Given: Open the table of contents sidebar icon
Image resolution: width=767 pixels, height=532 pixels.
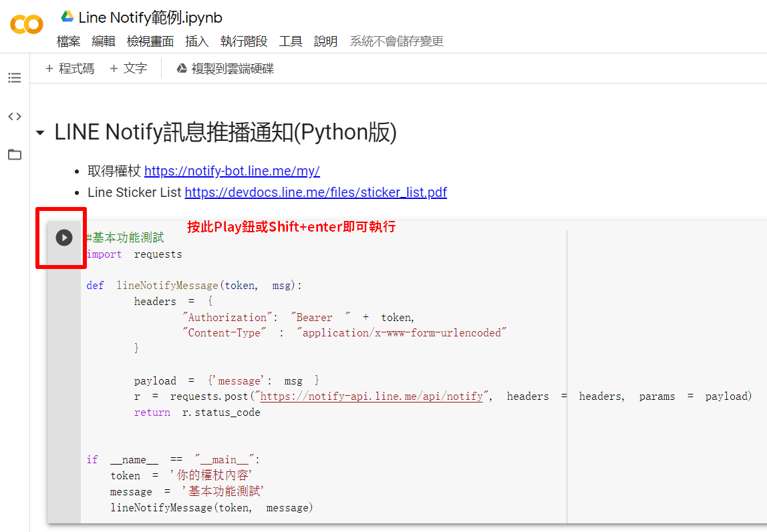Looking at the screenshot, I should point(15,78).
